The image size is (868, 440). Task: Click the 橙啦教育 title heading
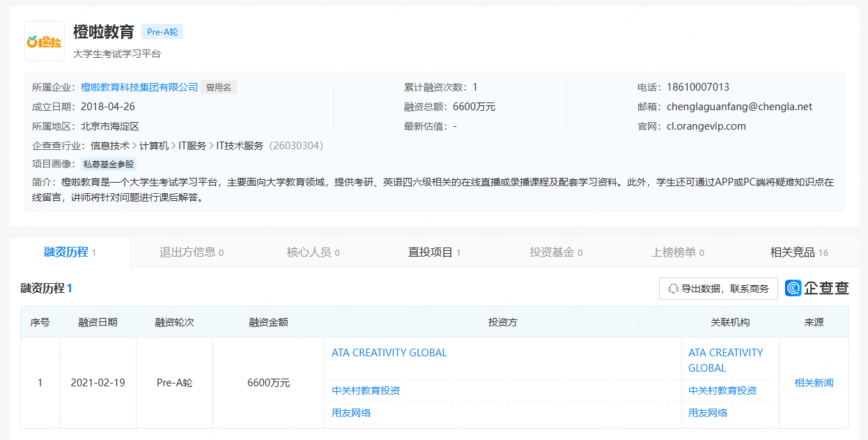tap(104, 32)
